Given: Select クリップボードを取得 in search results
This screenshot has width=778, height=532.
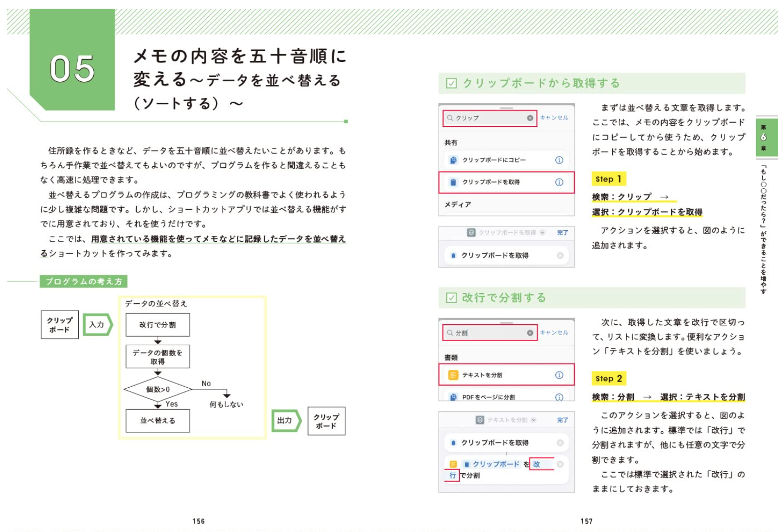Looking at the screenshot, I should [x=491, y=182].
